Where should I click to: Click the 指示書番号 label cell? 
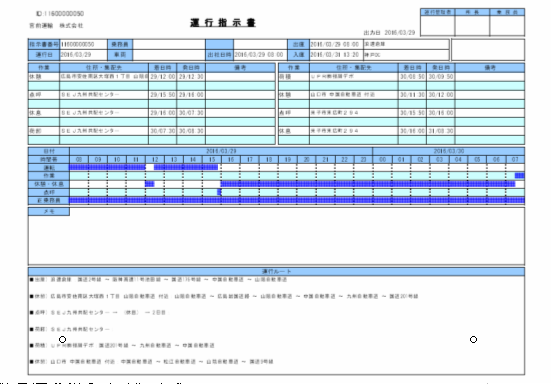tap(44, 44)
